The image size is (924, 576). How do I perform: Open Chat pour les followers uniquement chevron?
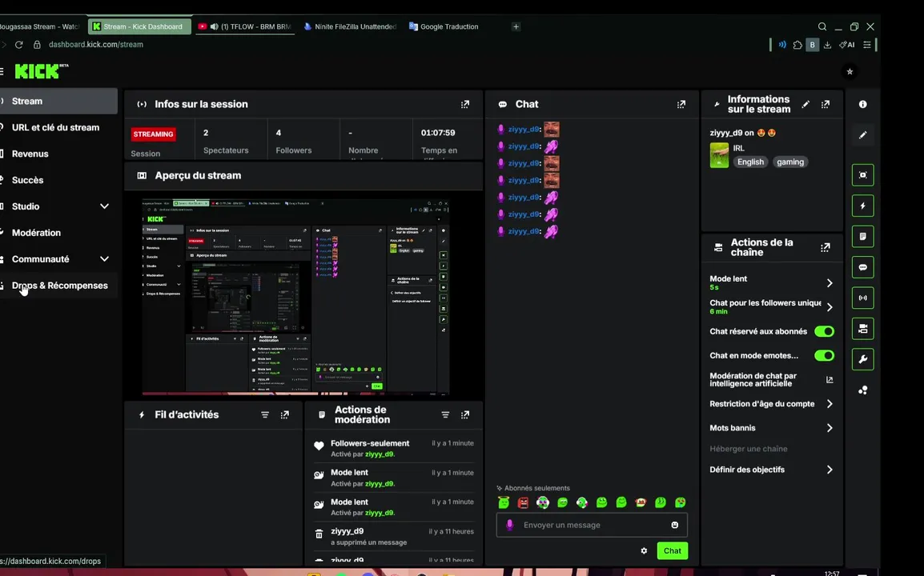point(830,307)
